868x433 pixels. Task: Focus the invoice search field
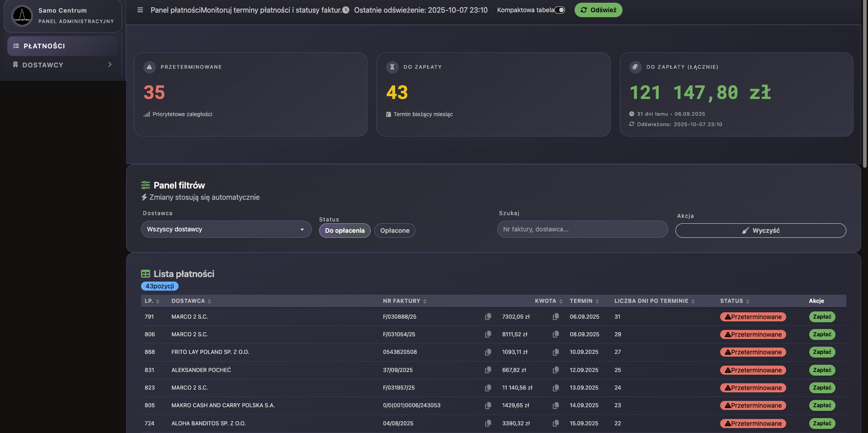pyautogui.click(x=582, y=229)
